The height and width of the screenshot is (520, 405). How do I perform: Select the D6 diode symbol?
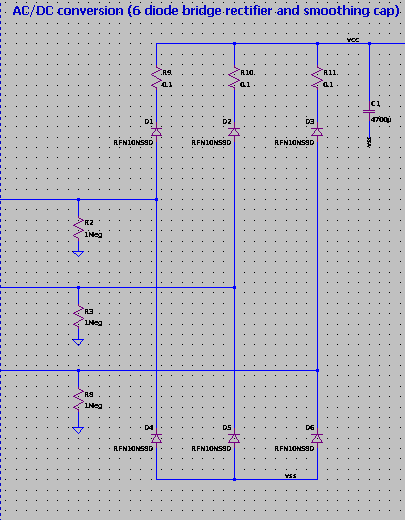317,438
